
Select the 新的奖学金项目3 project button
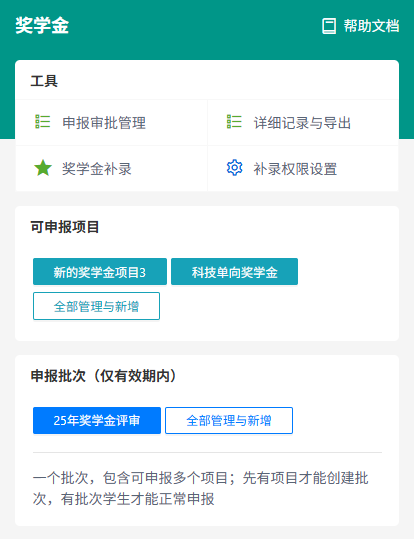(100, 272)
